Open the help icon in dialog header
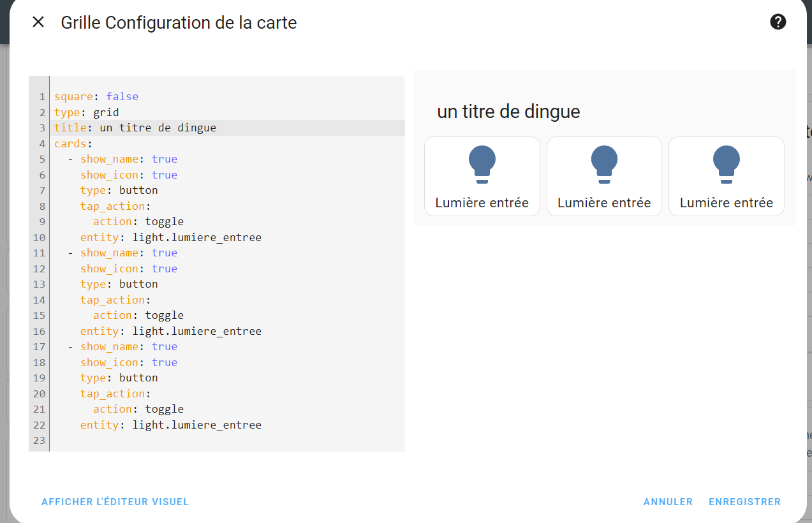 click(x=778, y=22)
